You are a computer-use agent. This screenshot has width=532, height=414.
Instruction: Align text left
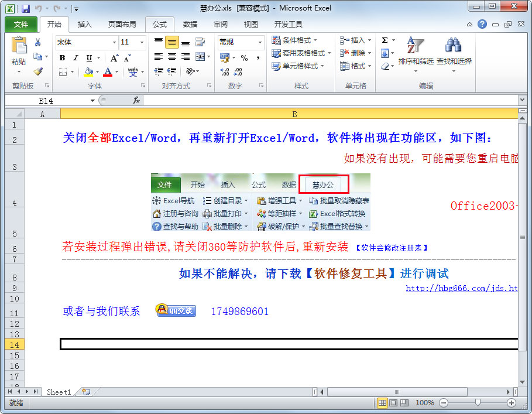(x=159, y=57)
